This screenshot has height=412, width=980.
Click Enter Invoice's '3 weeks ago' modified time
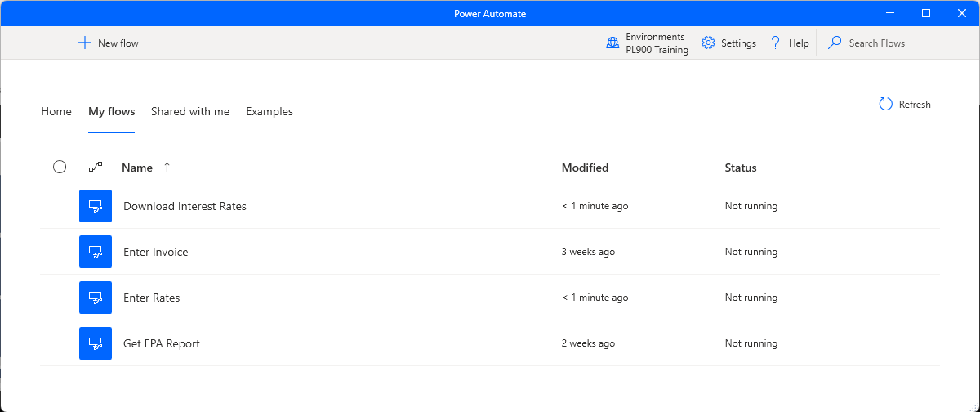click(588, 252)
